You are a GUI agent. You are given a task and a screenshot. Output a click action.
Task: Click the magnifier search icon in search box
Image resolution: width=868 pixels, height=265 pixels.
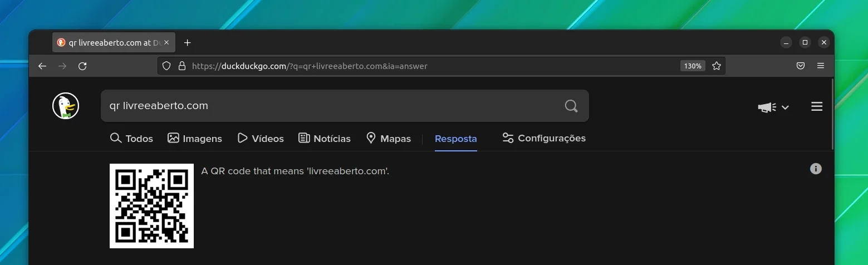click(x=571, y=106)
